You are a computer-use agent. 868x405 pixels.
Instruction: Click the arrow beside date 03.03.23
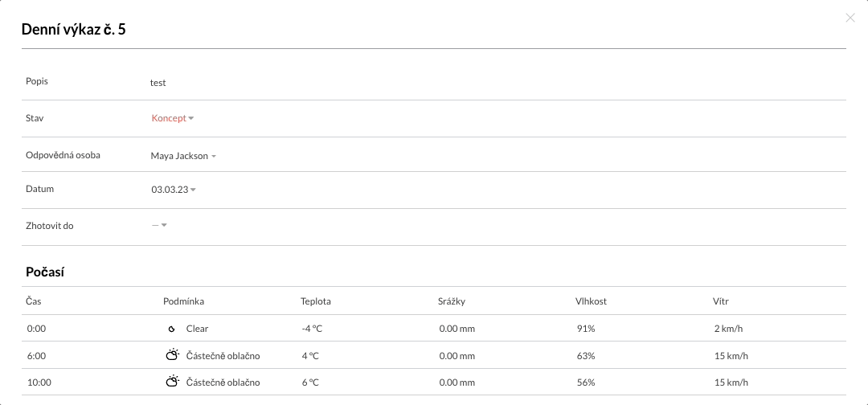click(193, 190)
